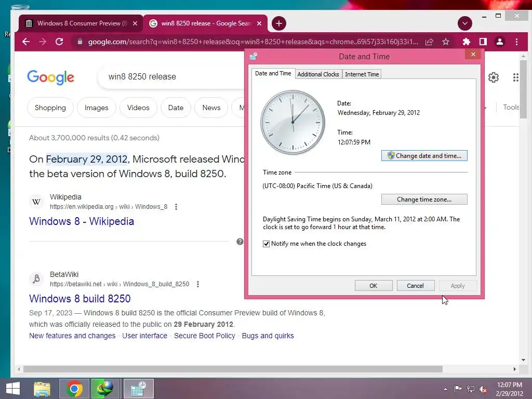Switch to Internet Time tab
Screen dimensions: 532x399
tap(362, 74)
